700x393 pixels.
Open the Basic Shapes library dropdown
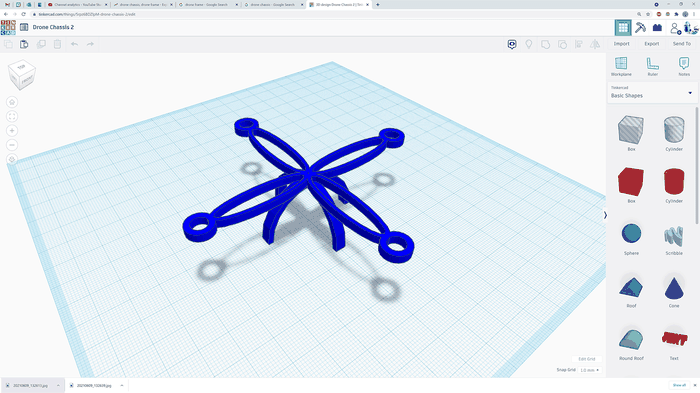(652, 92)
